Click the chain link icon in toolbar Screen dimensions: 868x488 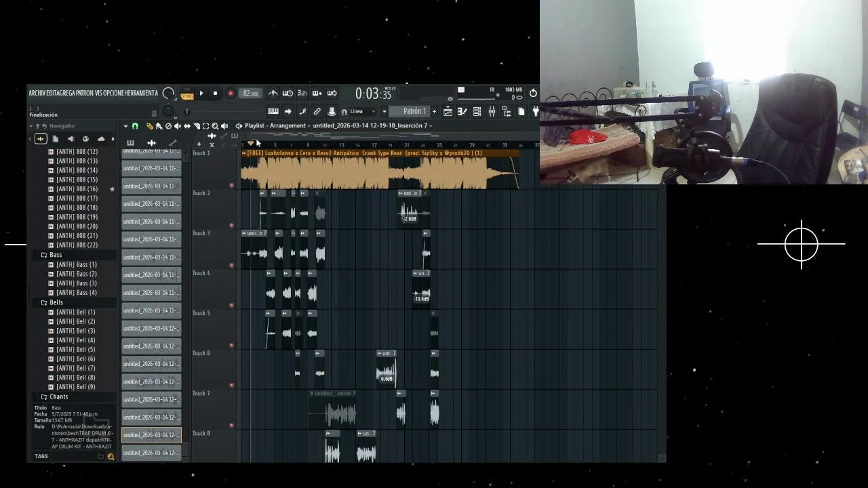pyautogui.click(x=317, y=111)
